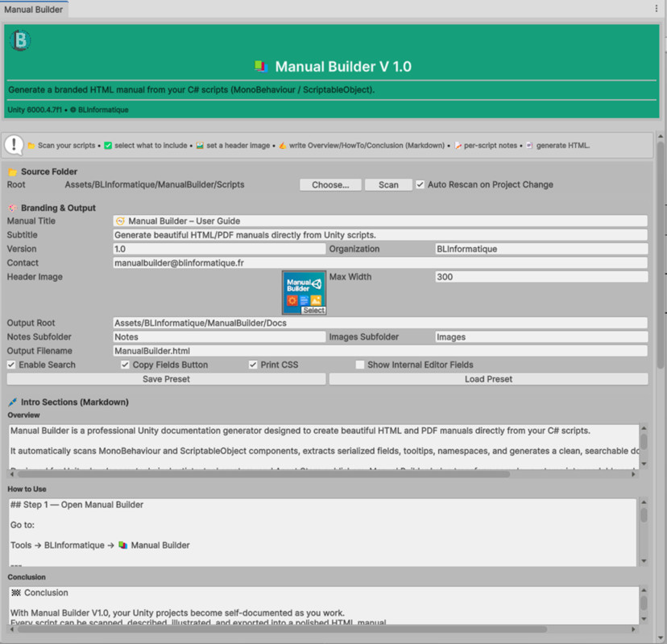This screenshot has height=644, width=667.
Task: Click the Load Preset button
Action: coord(488,379)
